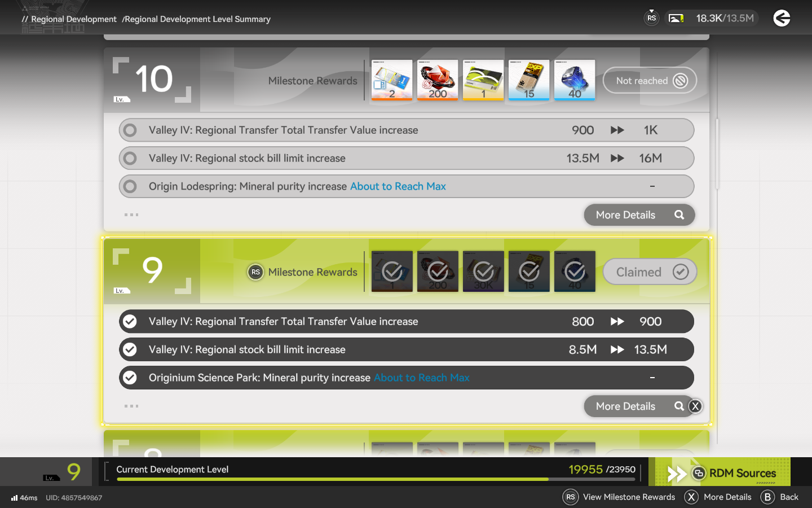Toggle circle for level 10 stock bill limit increase
Viewport: 812px width, 508px height.
click(130, 158)
